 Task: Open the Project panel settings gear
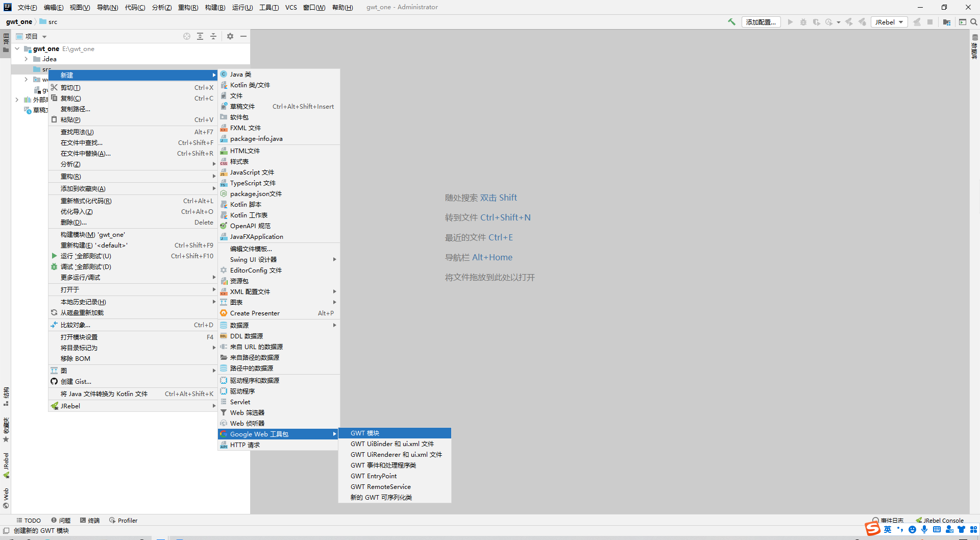(230, 36)
